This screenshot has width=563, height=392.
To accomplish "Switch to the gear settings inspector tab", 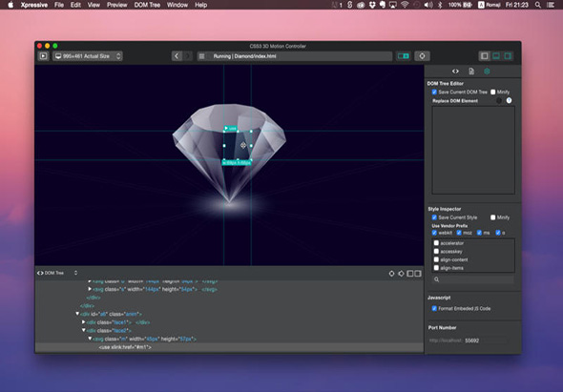I will 487,72.
